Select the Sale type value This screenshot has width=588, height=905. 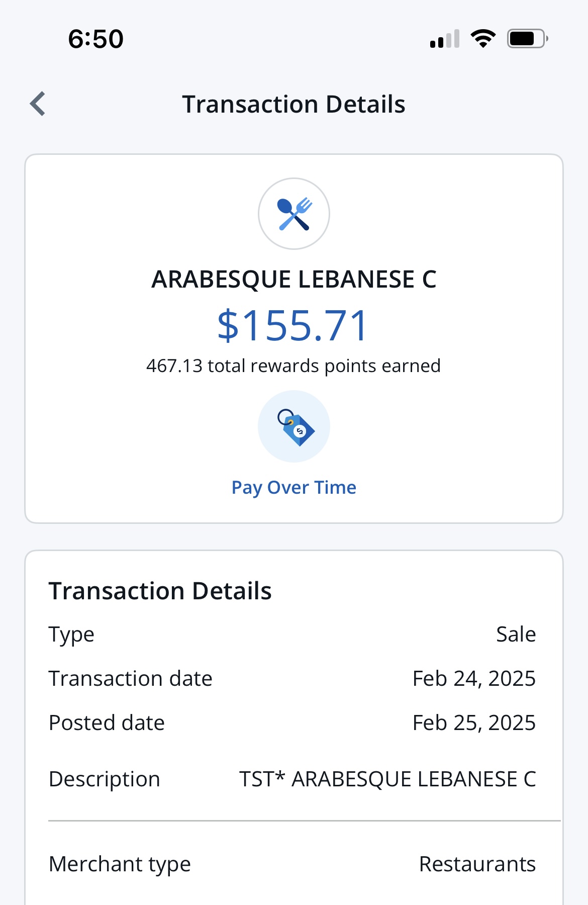pyautogui.click(x=516, y=635)
